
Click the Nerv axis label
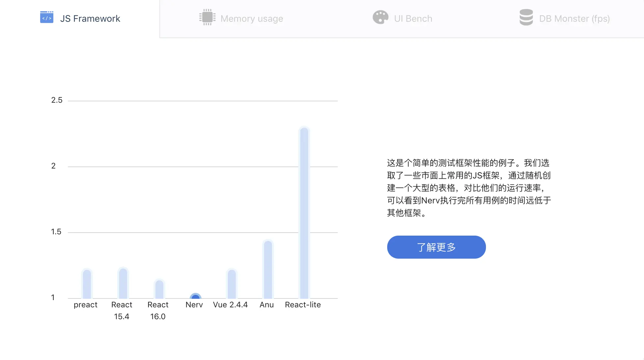coord(194,305)
